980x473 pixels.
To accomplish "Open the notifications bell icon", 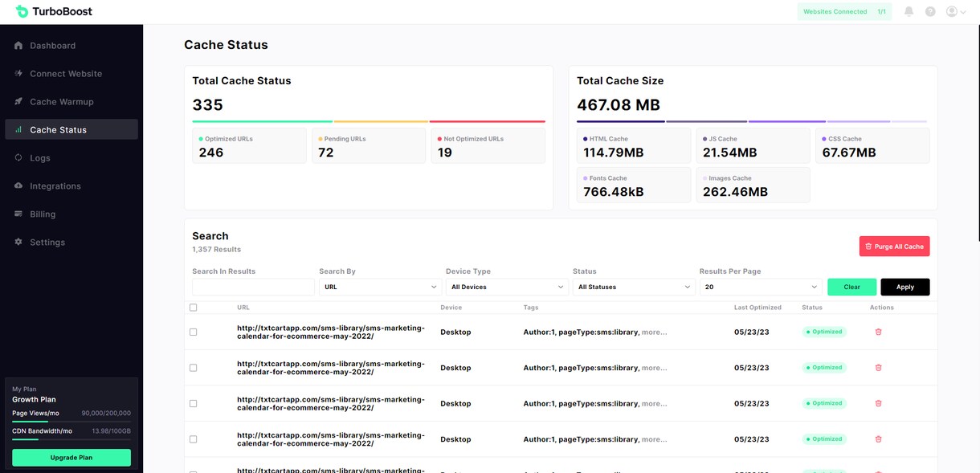I will tap(909, 11).
